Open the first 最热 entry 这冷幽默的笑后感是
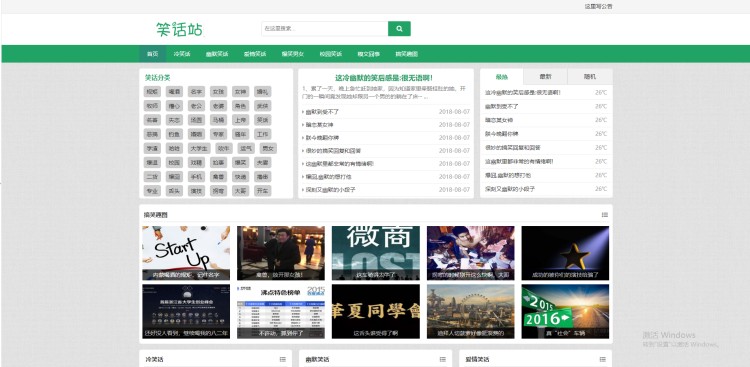 (x=522, y=92)
